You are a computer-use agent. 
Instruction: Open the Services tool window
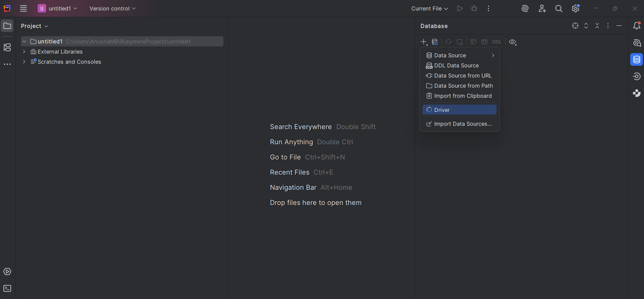7,272
